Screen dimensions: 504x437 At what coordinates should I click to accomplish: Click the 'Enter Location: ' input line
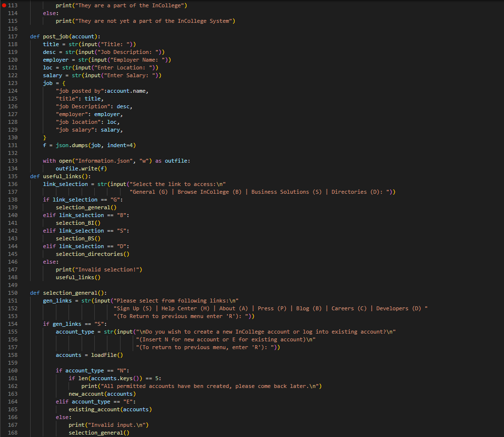(x=101, y=67)
